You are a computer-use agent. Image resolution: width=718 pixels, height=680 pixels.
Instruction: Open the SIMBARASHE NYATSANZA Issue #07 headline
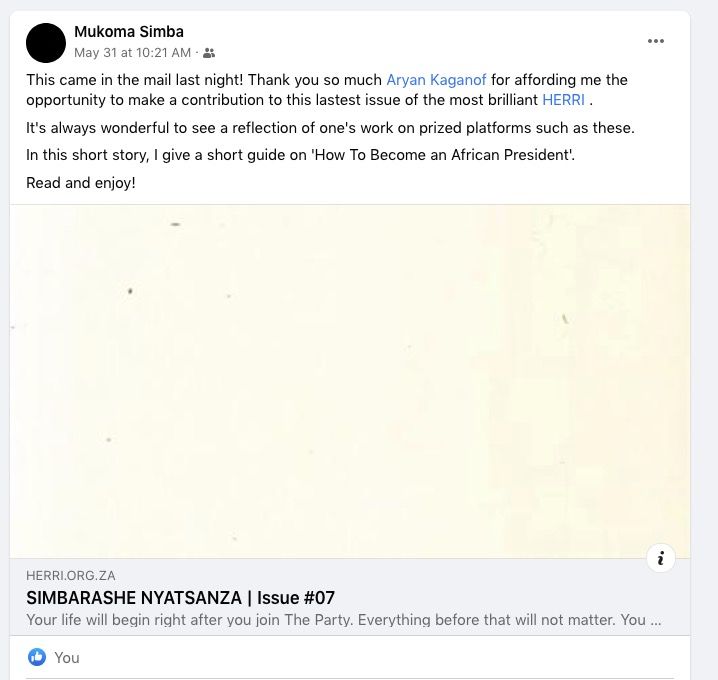point(180,598)
